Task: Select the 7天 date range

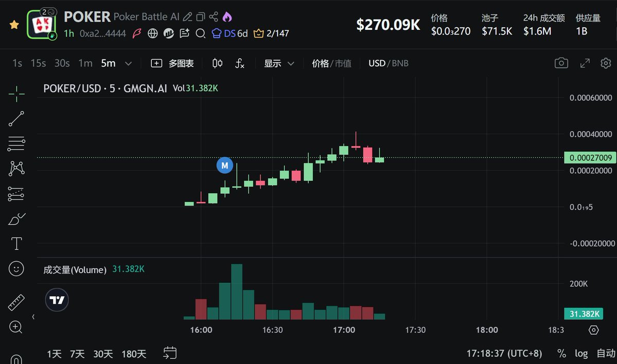Action: 77,354
